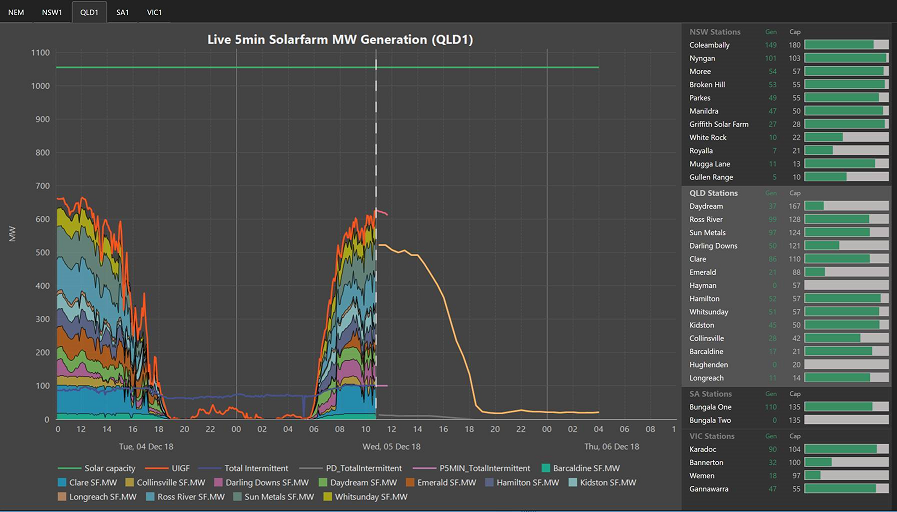Select the SA1 tab

pyautogui.click(x=122, y=12)
